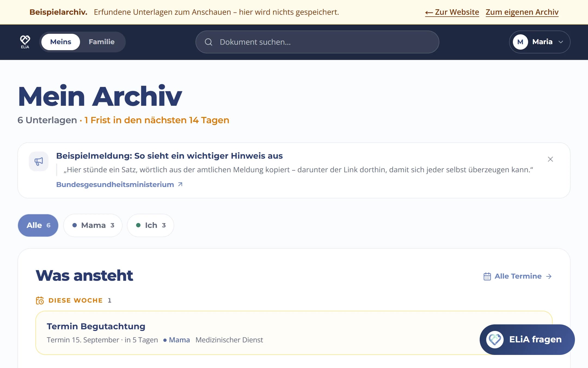This screenshot has width=588, height=368.
Task: Filter documents by Mama
Action: (93, 225)
